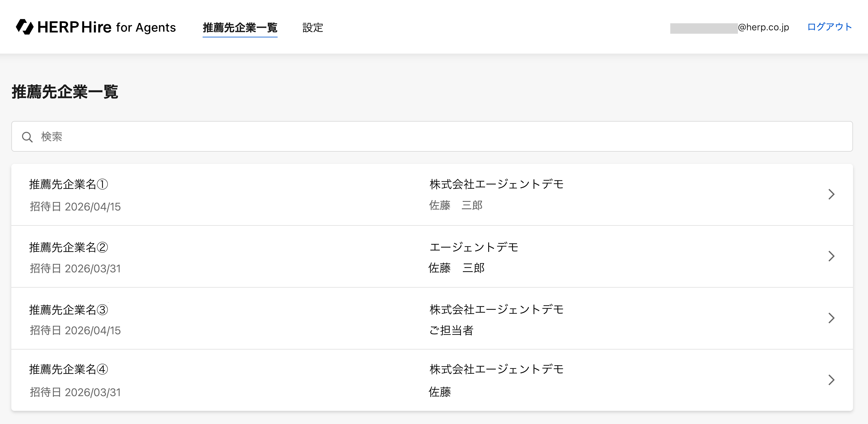868x424 pixels.
Task: Open the 推薦先企業名④ company entry
Action: (x=432, y=380)
